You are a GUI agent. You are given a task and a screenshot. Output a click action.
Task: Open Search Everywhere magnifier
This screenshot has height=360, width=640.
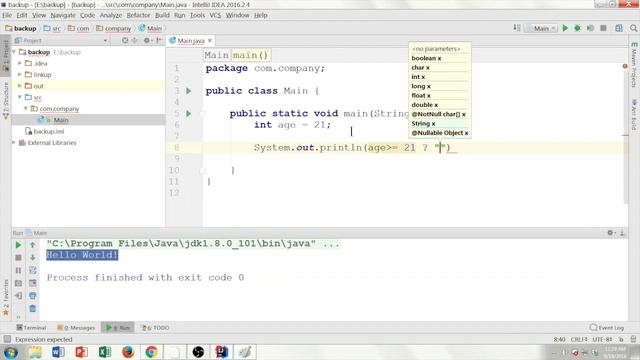(633, 28)
